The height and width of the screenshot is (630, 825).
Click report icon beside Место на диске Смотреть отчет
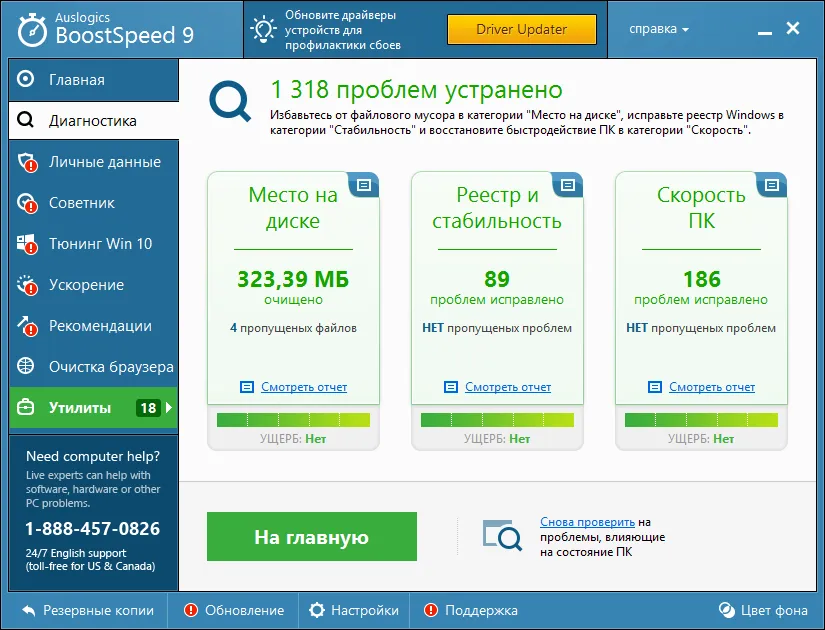tap(247, 387)
